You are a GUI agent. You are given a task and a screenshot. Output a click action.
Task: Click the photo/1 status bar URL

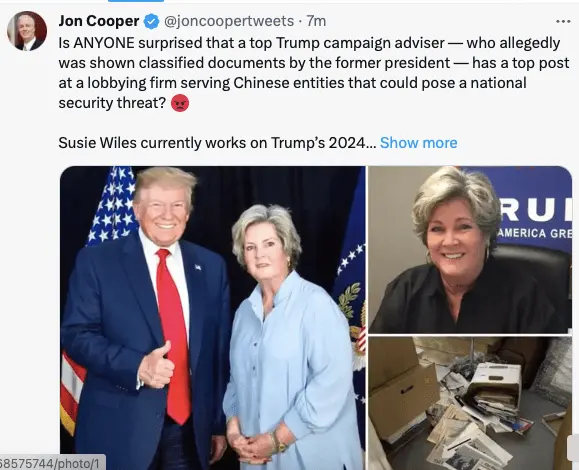[x=52, y=464]
